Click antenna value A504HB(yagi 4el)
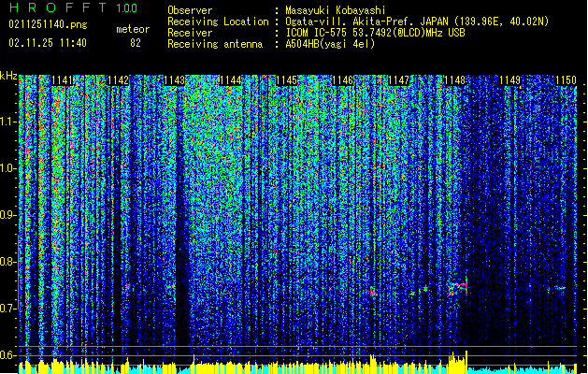This screenshot has height=374, width=588. [330, 44]
